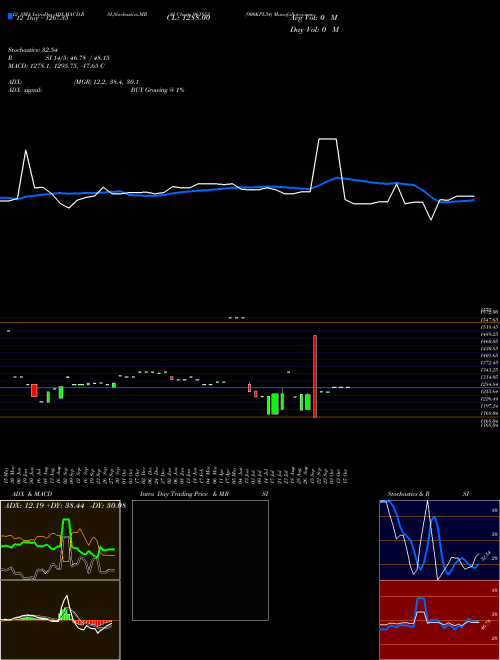Click the 32.54 value on Stochastics chart
Image resolution: width=500 pixels, height=660 pixels.
point(486,556)
